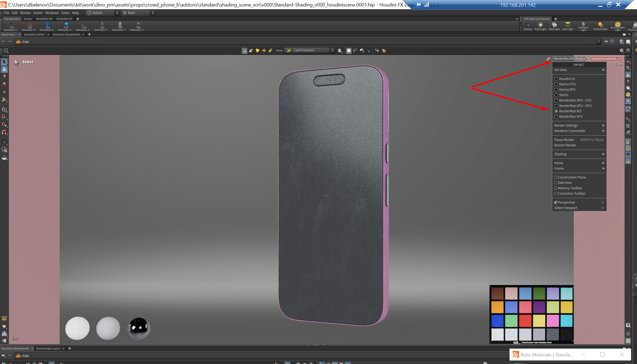637x364 pixels.
Task: Click the red swatch on color checker
Action: [x=525, y=321]
